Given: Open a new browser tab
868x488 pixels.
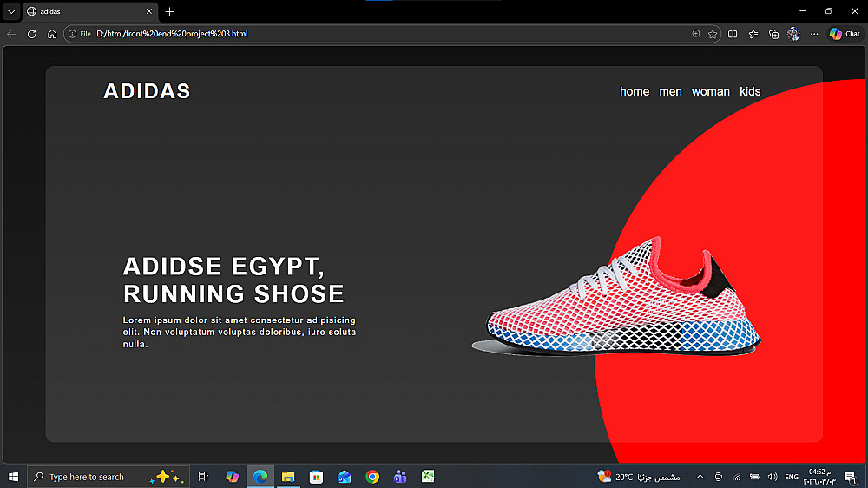Looking at the screenshot, I should pos(170,11).
